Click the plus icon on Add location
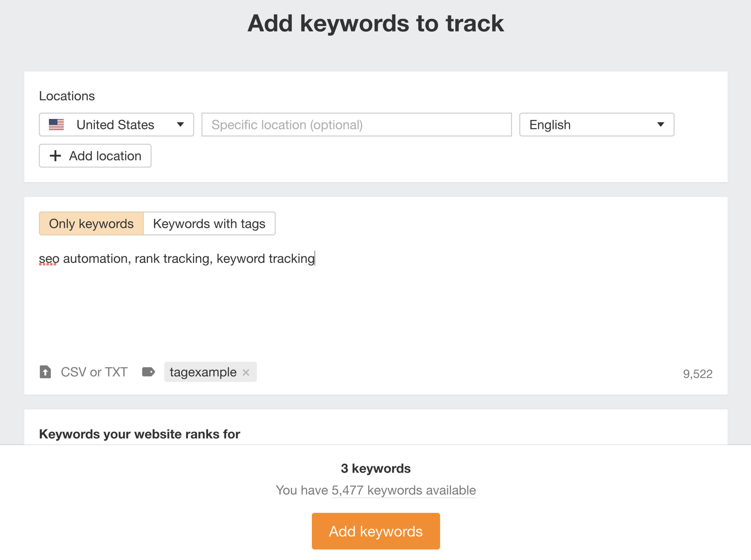 (55, 156)
